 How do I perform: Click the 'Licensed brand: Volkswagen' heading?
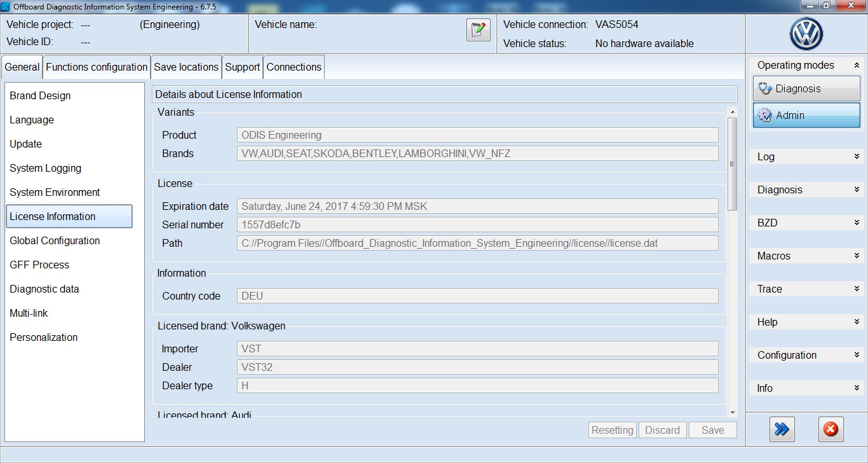coord(222,326)
